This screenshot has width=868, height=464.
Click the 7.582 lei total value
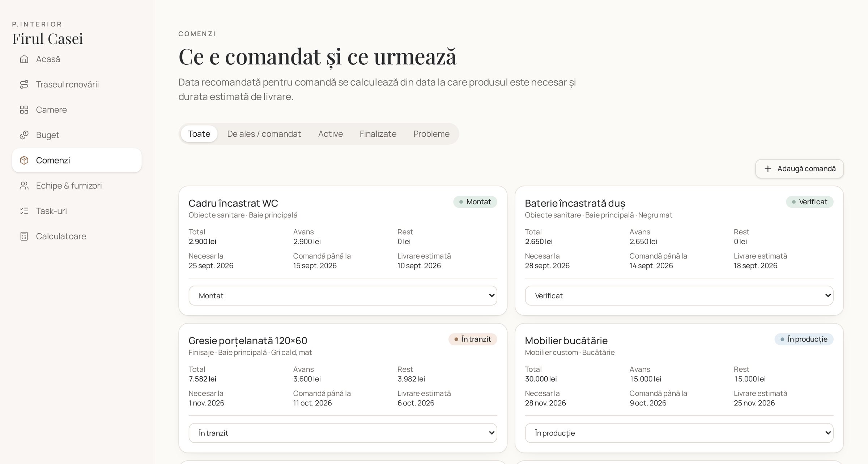(x=202, y=379)
